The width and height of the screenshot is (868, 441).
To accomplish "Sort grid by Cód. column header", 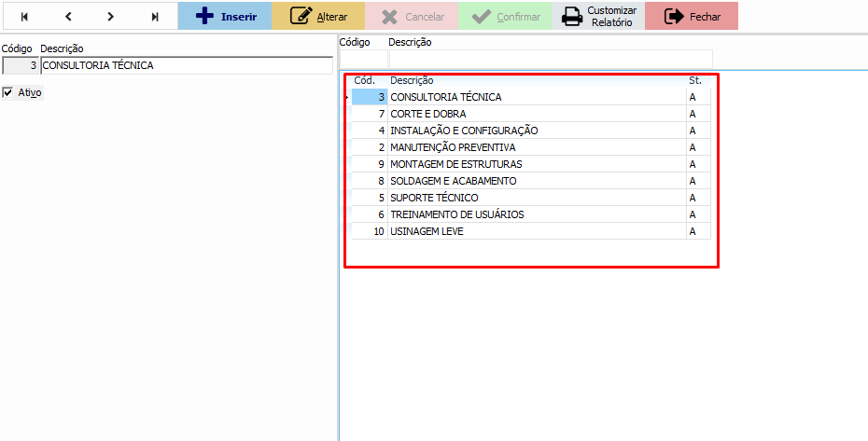I will 364,81.
